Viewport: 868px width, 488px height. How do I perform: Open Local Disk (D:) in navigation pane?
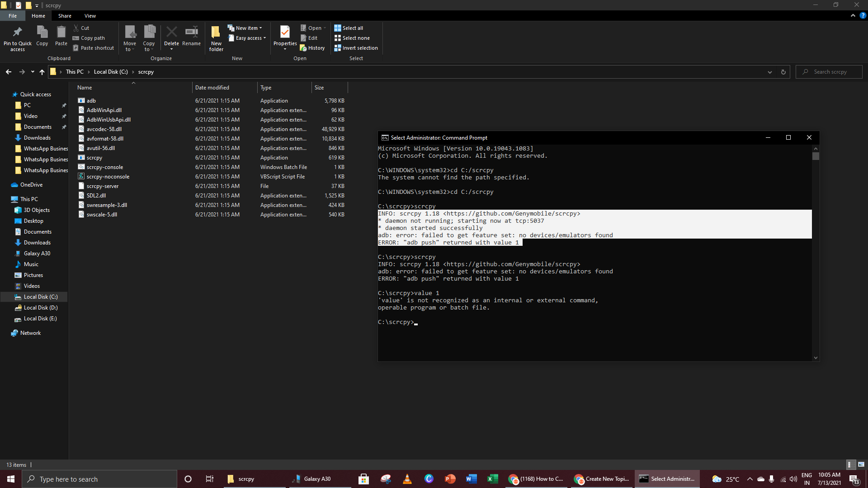click(x=40, y=308)
